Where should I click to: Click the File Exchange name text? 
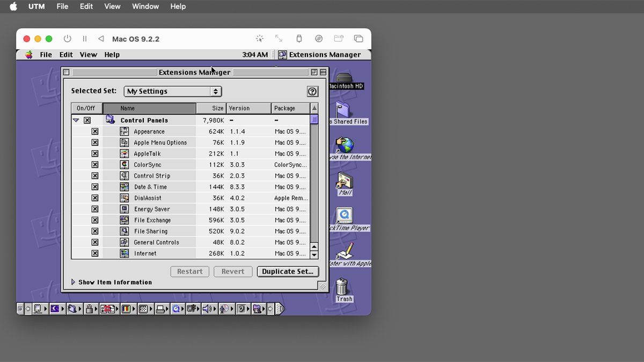click(x=152, y=220)
